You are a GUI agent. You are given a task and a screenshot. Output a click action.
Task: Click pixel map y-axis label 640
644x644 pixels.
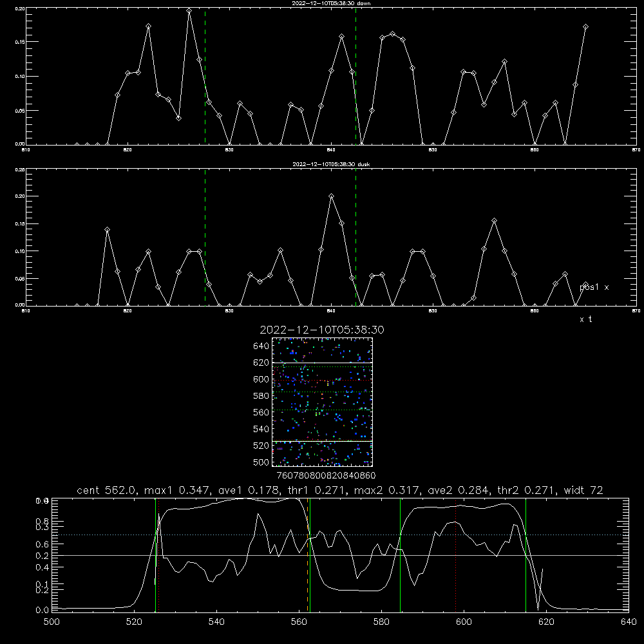click(261, 346)
